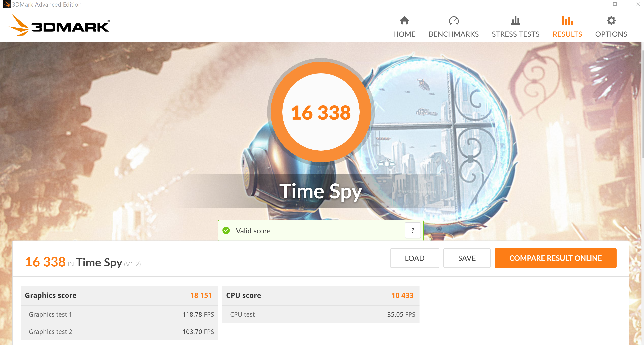Click the green valid score checkmark
This screenshot has width=644, height=345.
point(226,230)
